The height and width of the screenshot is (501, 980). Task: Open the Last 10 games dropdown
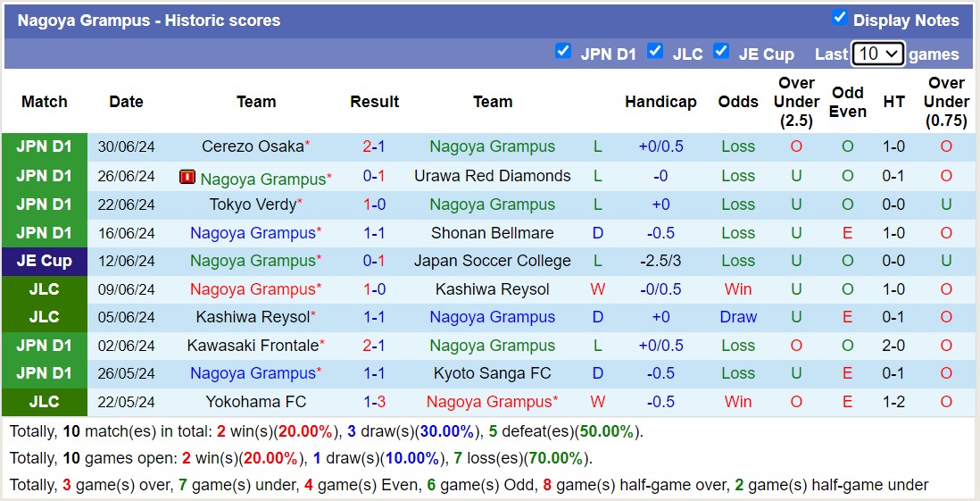[877, 54]
